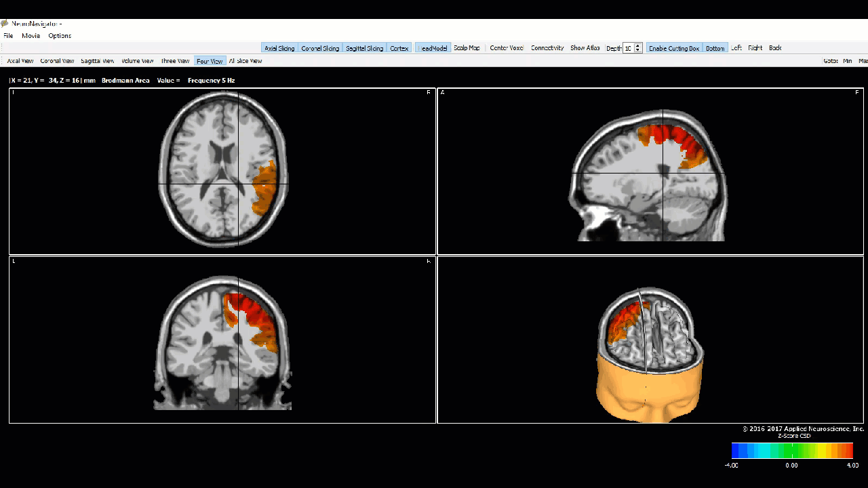The image size is (868, 488).
Task: Increase Depth with the up arrow
Action: point(638,45)
